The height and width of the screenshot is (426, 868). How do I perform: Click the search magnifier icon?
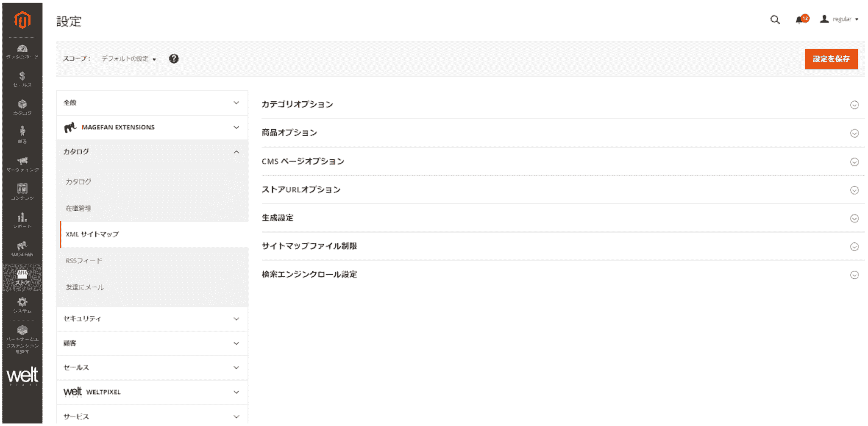(775, 20)
